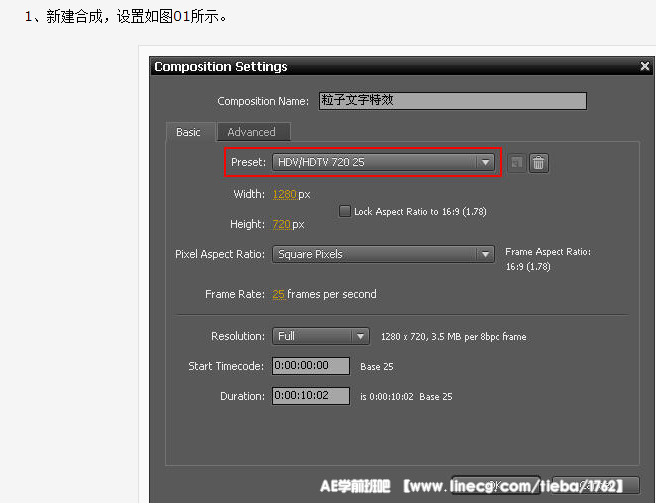Click the Start Timecode field
The width and height of the screenshot is (656, 503).
click(311, 366)
